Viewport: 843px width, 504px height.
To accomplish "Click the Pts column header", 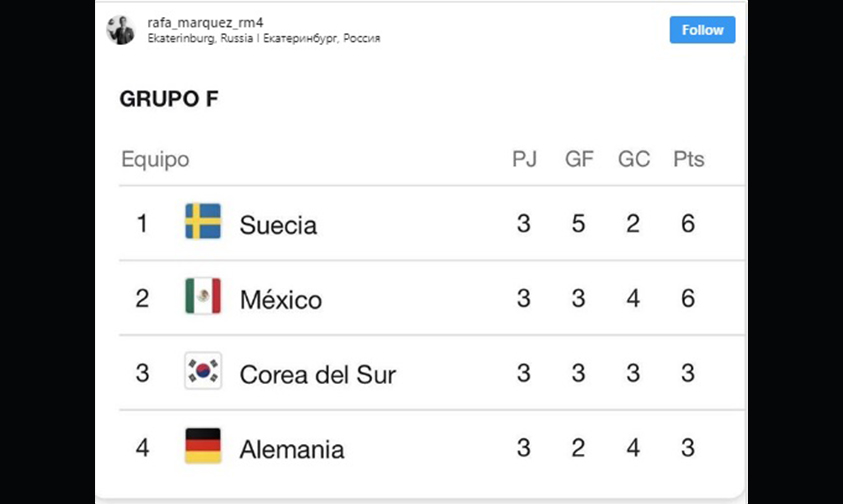I will (689, 159).
